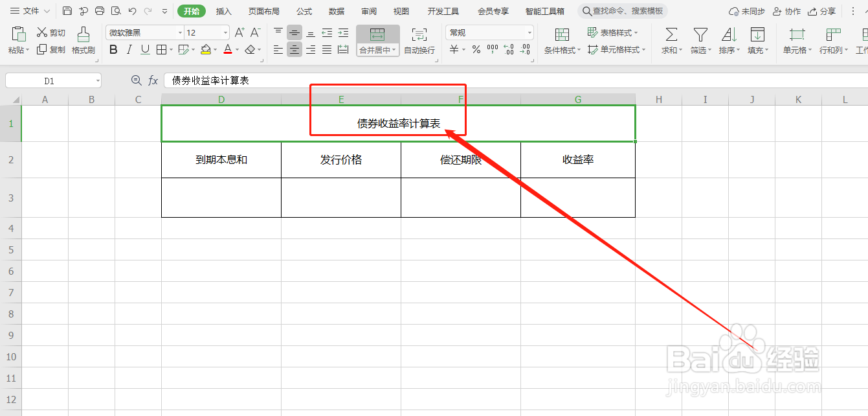The height and width of the screenshot is (416, 868).
Task: Open the 单元格 cells tool
Action: click(x=796, y=40)
